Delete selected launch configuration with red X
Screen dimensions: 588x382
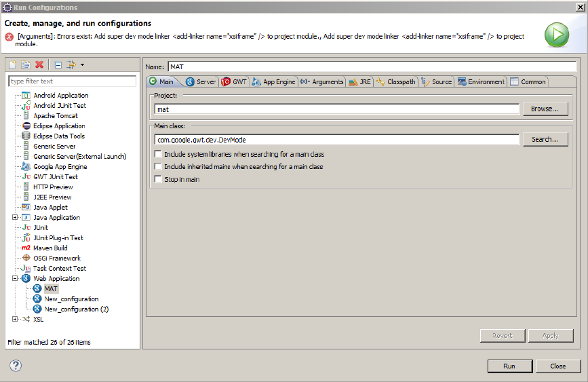(39, 65)
